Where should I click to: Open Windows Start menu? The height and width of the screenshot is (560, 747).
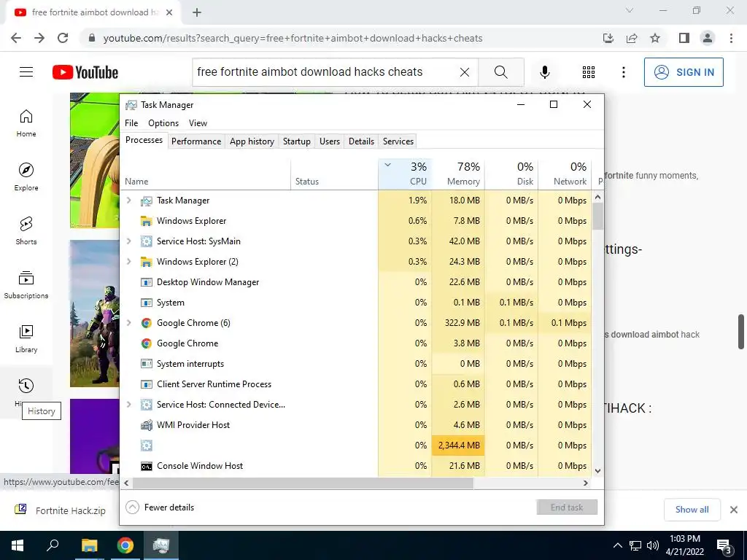click(18, 545)
